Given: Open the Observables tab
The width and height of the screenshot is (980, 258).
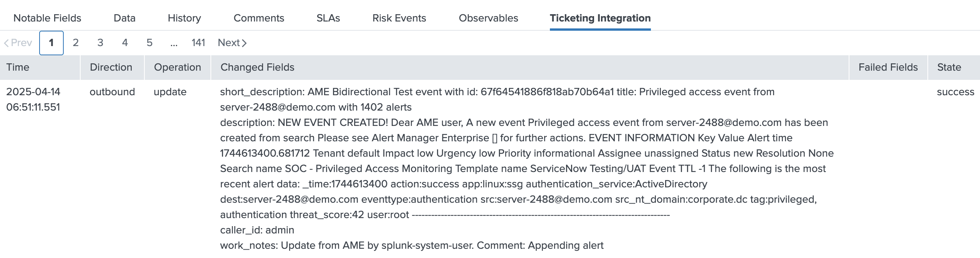Looking at the screenshot, I should click(488, 18).
